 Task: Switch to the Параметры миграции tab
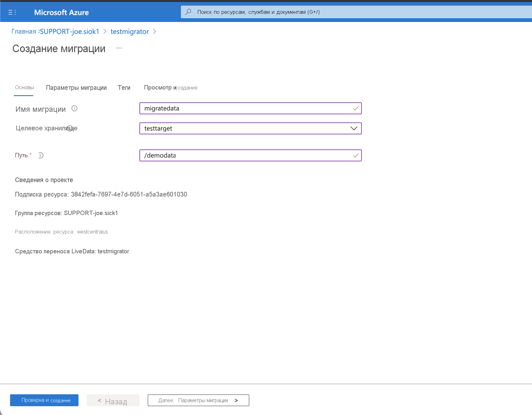(76, 88)
